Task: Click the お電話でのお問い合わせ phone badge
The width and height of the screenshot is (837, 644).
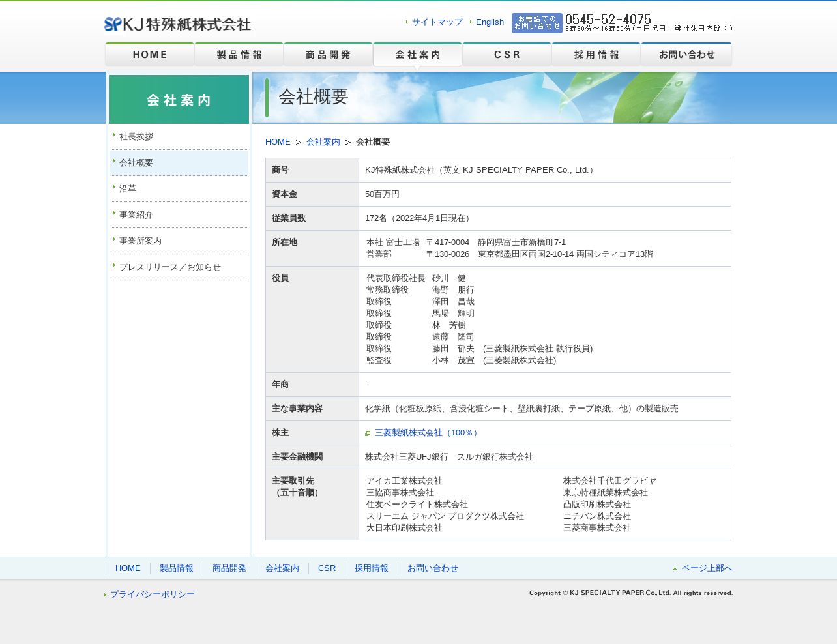Action: [x=536, y=23]
